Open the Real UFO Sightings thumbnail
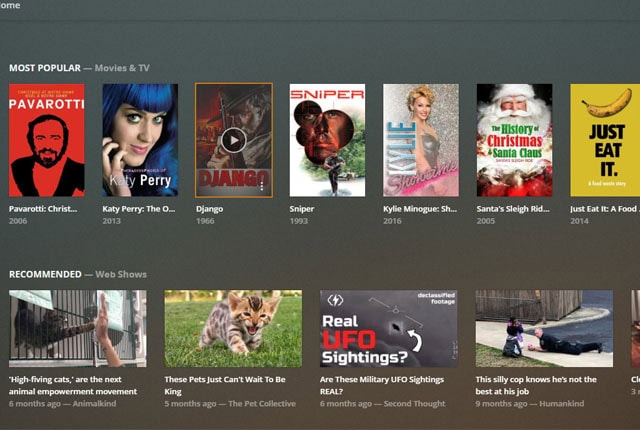 tap(389, 328)
